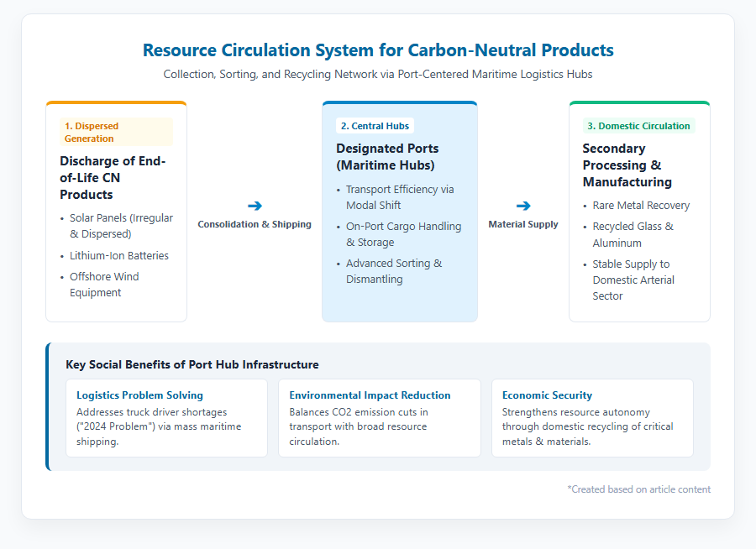Select the title Resource Circulation System for Carbon-Neutral Products

tap(378, 50)
